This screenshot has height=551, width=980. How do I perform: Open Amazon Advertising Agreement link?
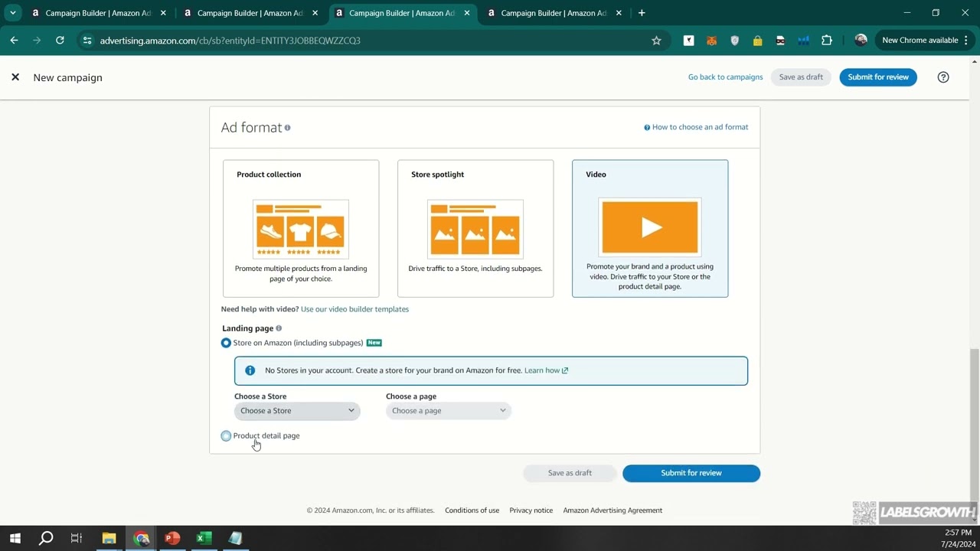612,510
